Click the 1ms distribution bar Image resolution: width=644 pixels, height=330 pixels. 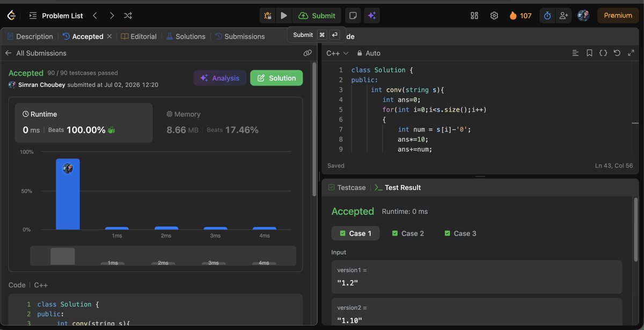(x=116, y=228)
